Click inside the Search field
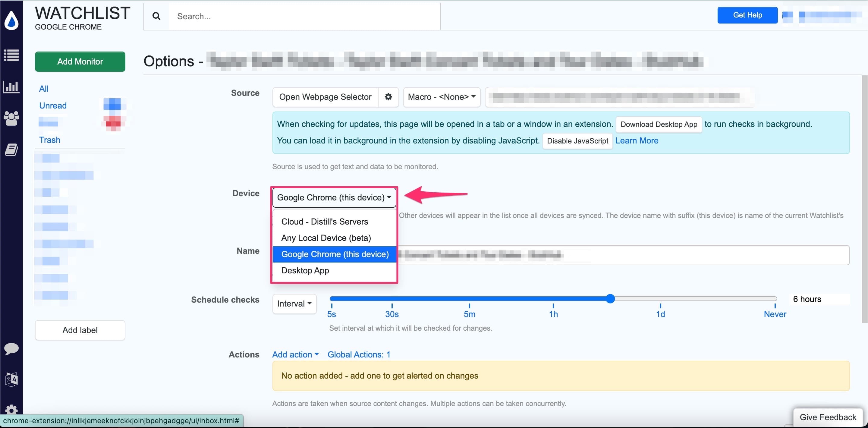This screenshot has width=868, height=428. coord(303,16)
